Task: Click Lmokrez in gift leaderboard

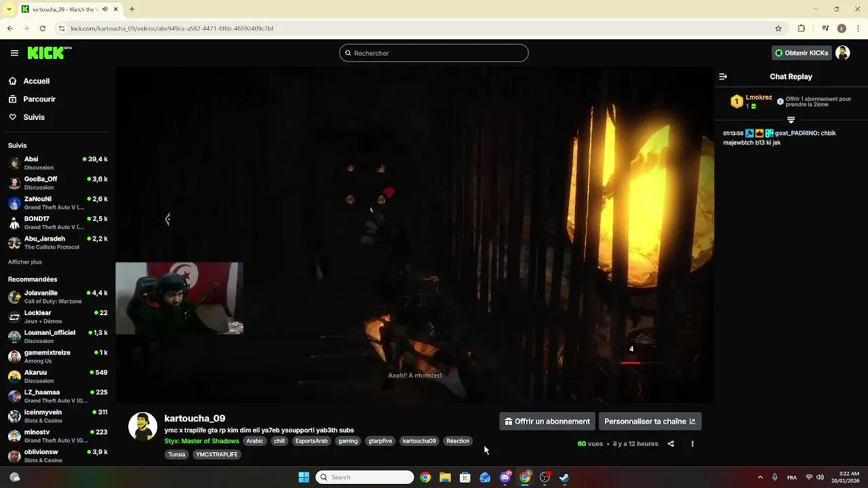Action: 759,98
